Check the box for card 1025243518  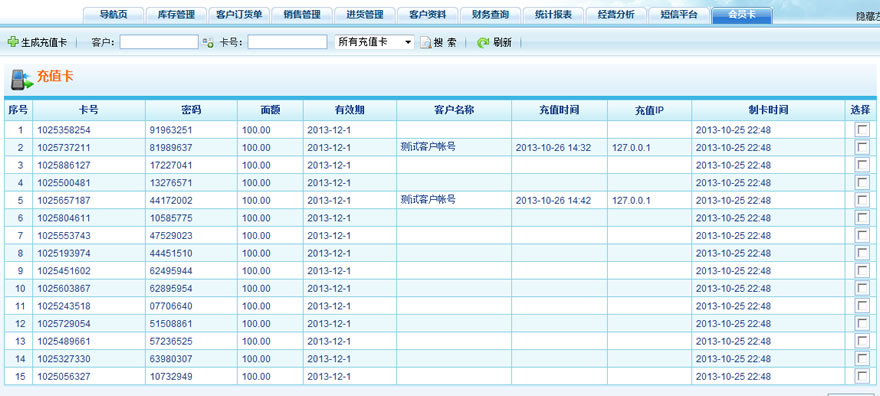click(861, 306)
